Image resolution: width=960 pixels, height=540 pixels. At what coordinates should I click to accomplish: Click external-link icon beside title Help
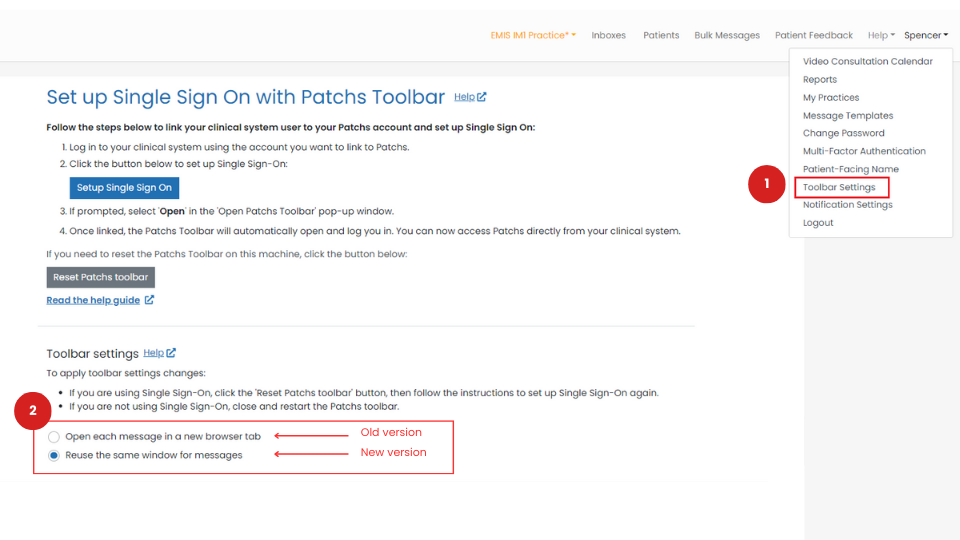pyautogui.click(x=482, y=97)
